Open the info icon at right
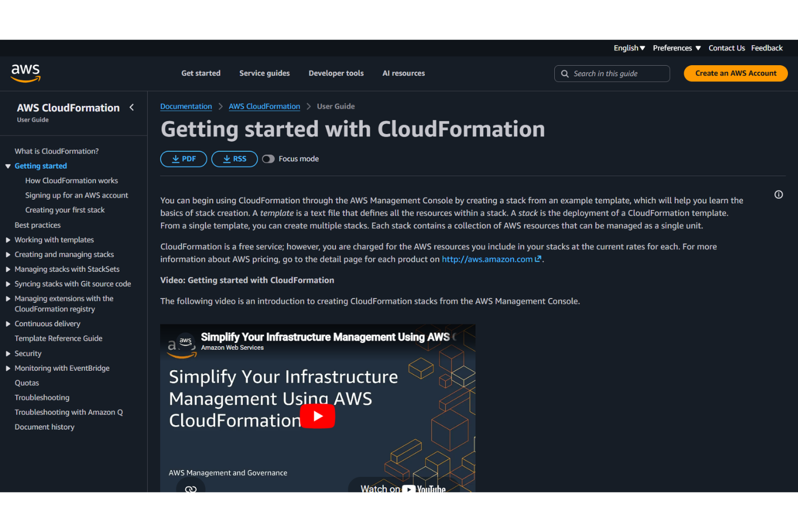 click(x=779, y=195)
